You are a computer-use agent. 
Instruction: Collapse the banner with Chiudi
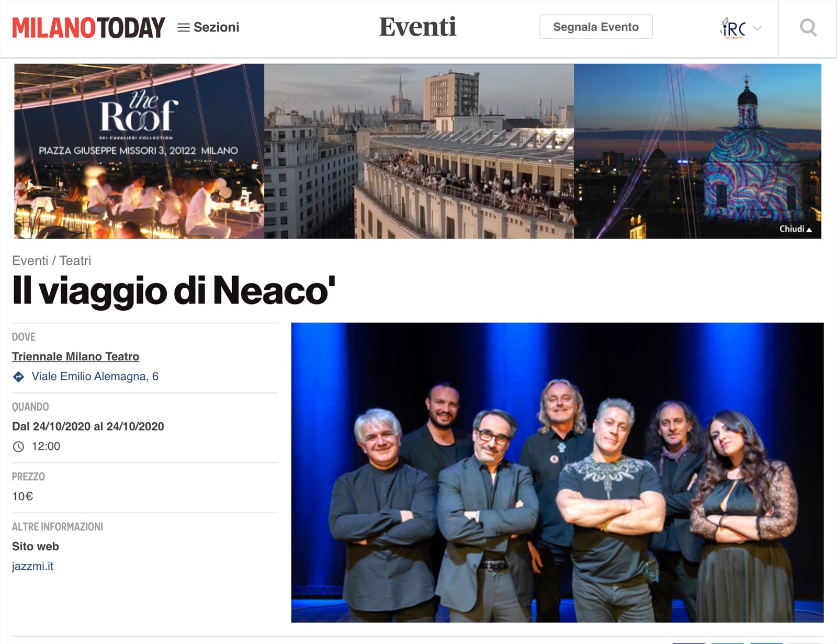[x=796, y=229]
